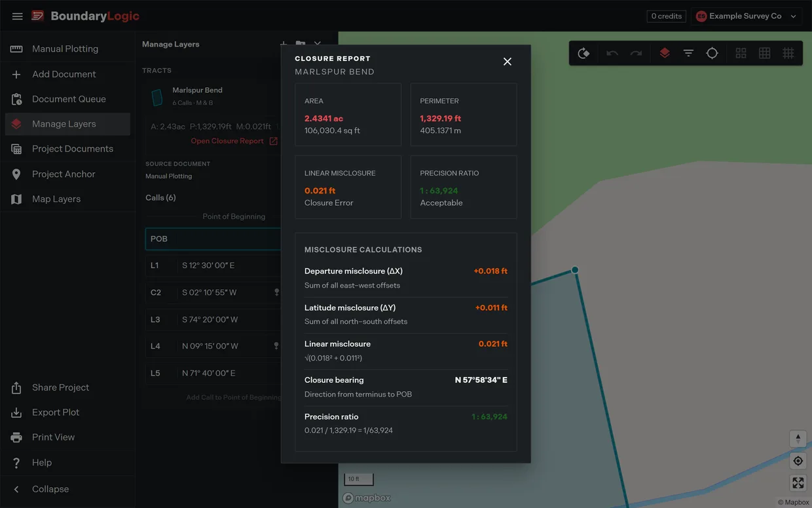Image resolution: width=812 pixels, height=508 pixels.
Task: Click the filter lines icon in map toolbar
Action: coord(688,53)
